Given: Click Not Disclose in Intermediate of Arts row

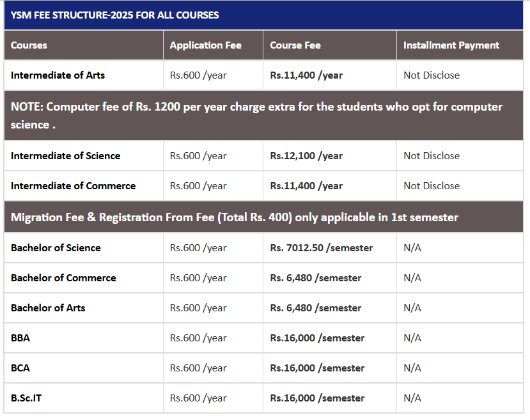Looking at the screenshot, I should point(432,75).
